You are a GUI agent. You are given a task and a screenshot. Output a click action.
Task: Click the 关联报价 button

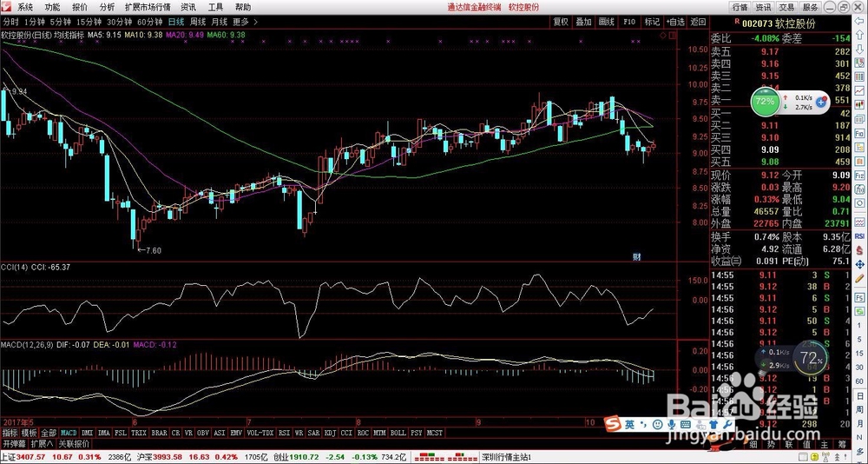coord(74,443)
